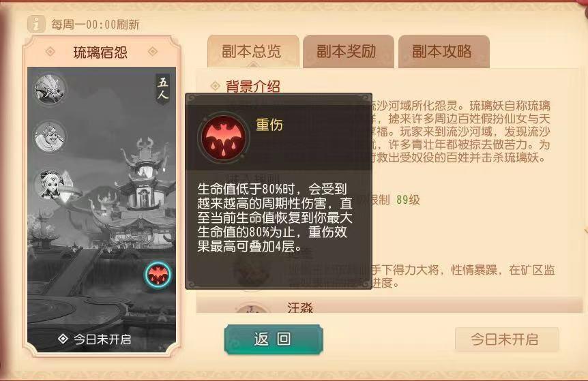
Task: Click the 每周一00:00刷新 refresh notice text
Action: (95, 25)
